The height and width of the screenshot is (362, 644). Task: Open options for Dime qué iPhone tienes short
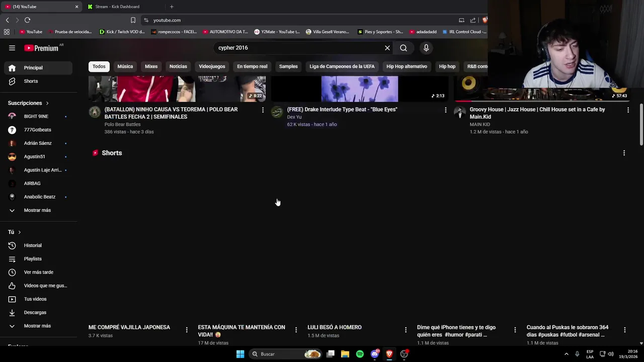point(515,330)
